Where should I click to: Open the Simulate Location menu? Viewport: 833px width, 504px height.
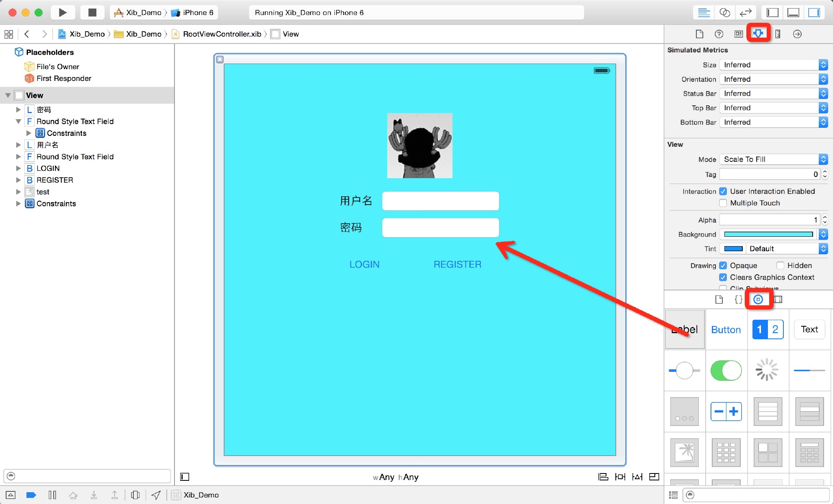coord(156,495)
